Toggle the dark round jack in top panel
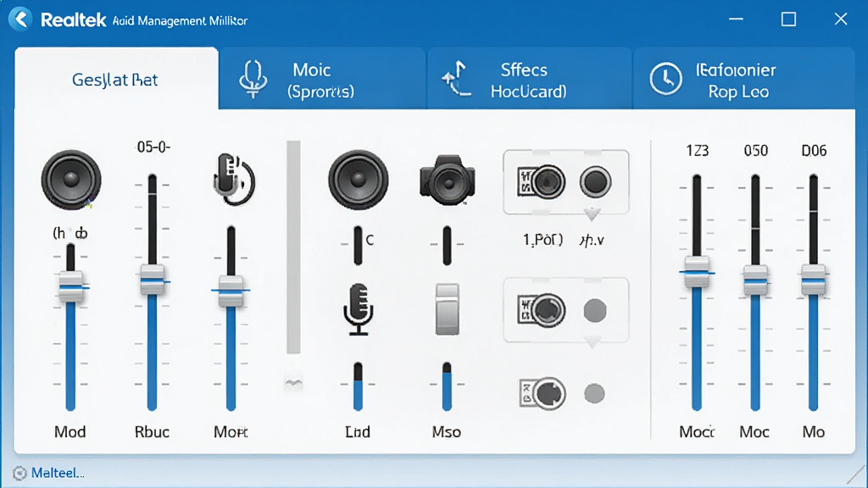Screen dimensions: 868x488 pyautogui.click(x=595, y=181)
